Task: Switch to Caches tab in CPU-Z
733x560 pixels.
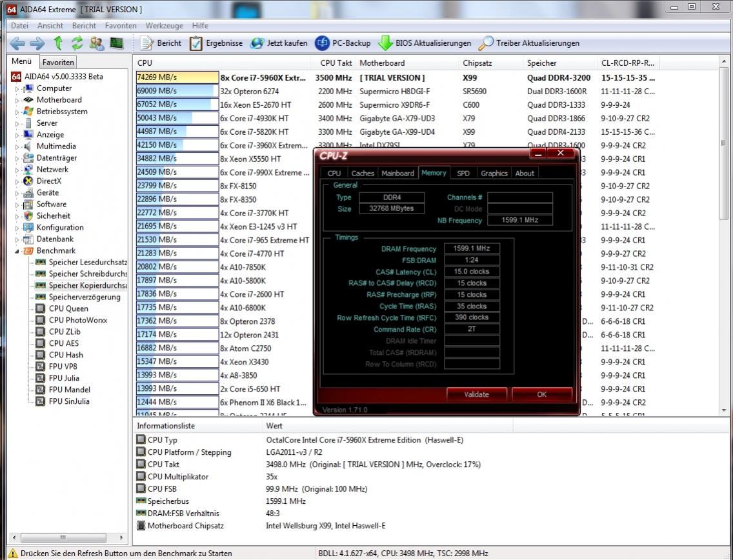Action: tap(363, 174)
